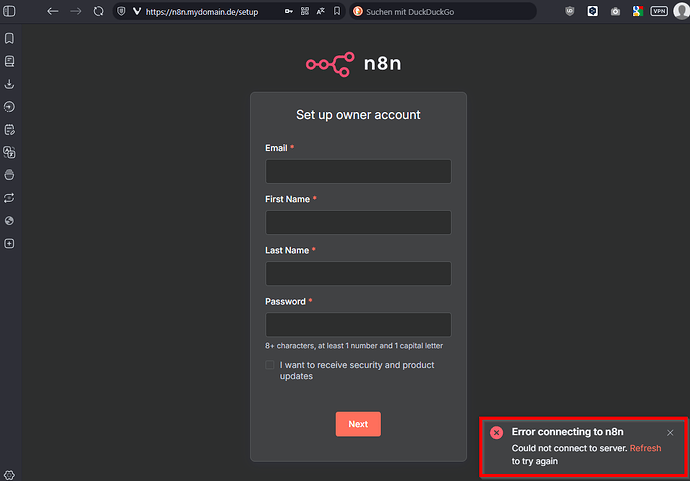The image size is (690, 481).
Task: Focus the Password input field
Action: 358,324
